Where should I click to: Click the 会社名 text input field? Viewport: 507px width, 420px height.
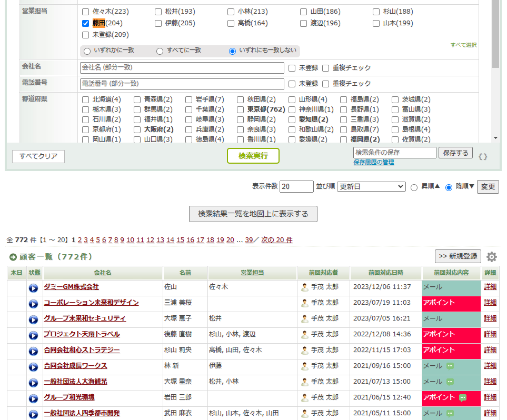pyautogui.click(x=182, y=68)
